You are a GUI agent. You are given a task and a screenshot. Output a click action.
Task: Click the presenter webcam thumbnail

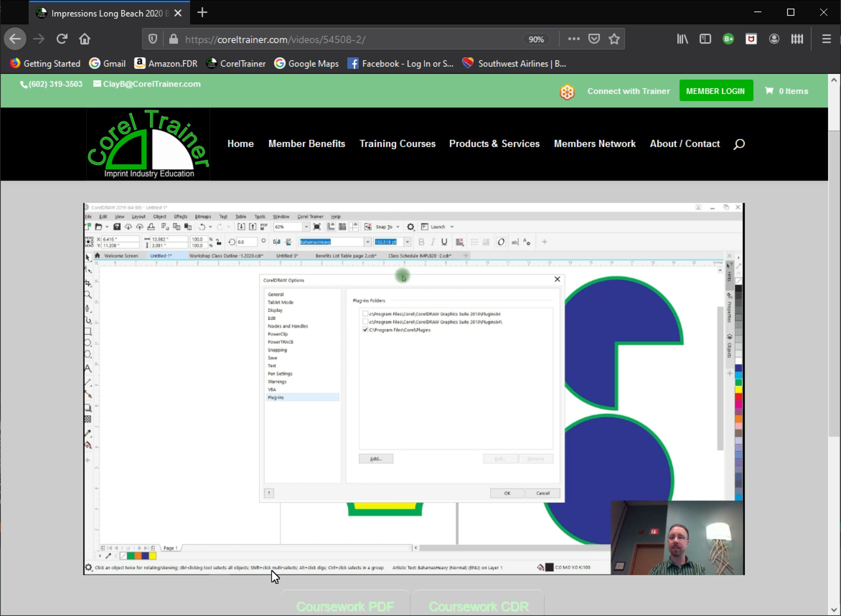click(x=677, y=537)
